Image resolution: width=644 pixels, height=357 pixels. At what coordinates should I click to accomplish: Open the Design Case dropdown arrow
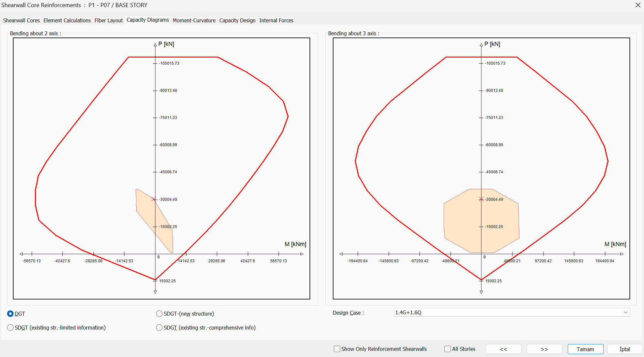point(625,312)
